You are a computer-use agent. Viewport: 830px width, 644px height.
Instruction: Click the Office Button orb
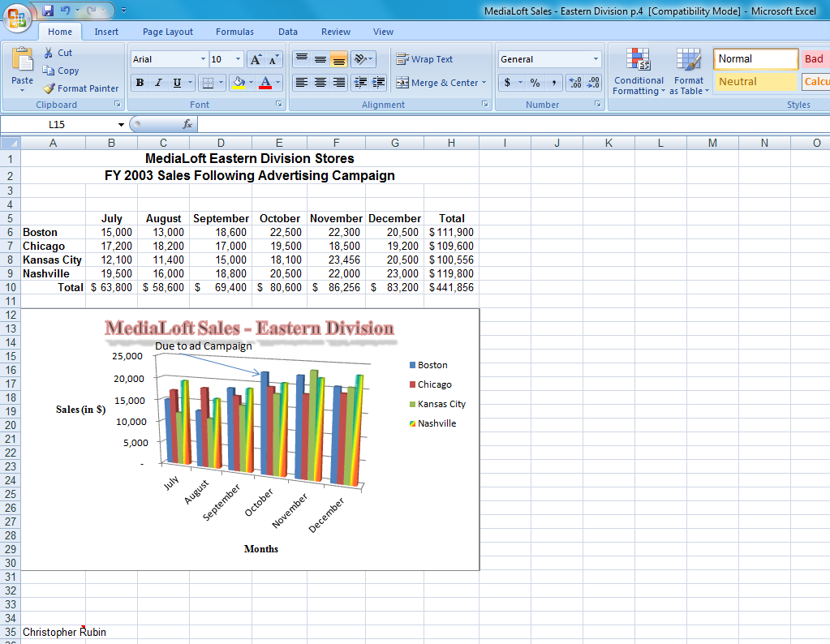click(x=16, y=18)
